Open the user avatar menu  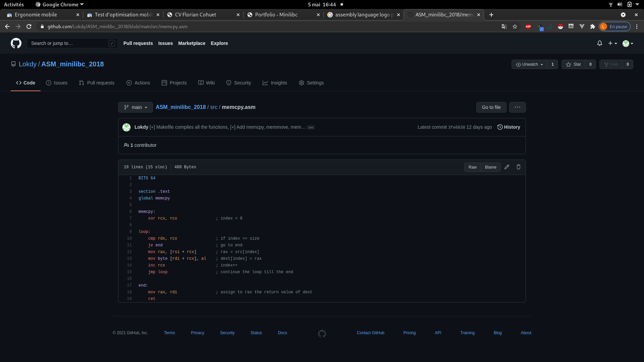point(628,43)
